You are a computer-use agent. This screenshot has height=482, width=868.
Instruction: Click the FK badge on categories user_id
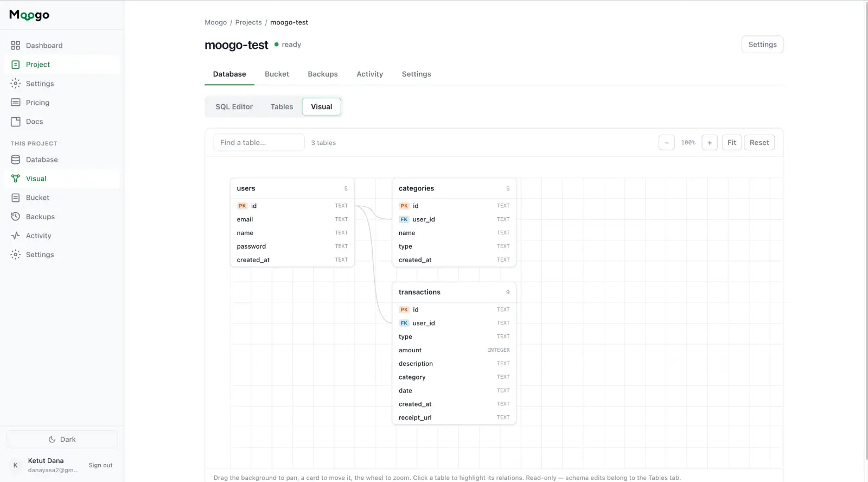404,219
